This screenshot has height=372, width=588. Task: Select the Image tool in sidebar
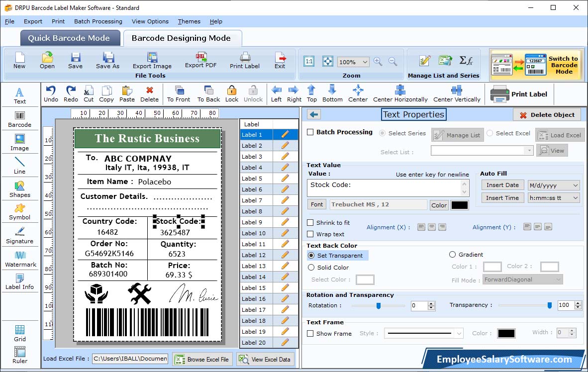point(19,143)
